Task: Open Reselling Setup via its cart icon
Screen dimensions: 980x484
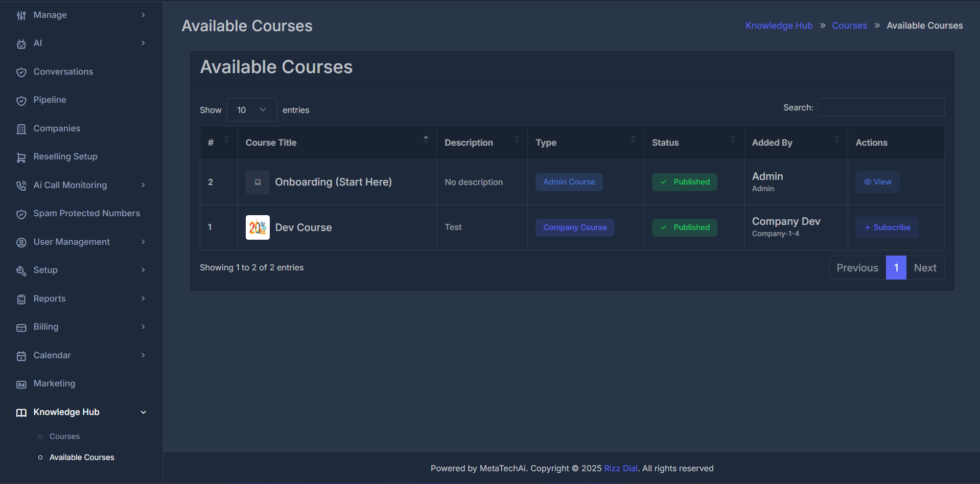Action: [x=21, y=157]
